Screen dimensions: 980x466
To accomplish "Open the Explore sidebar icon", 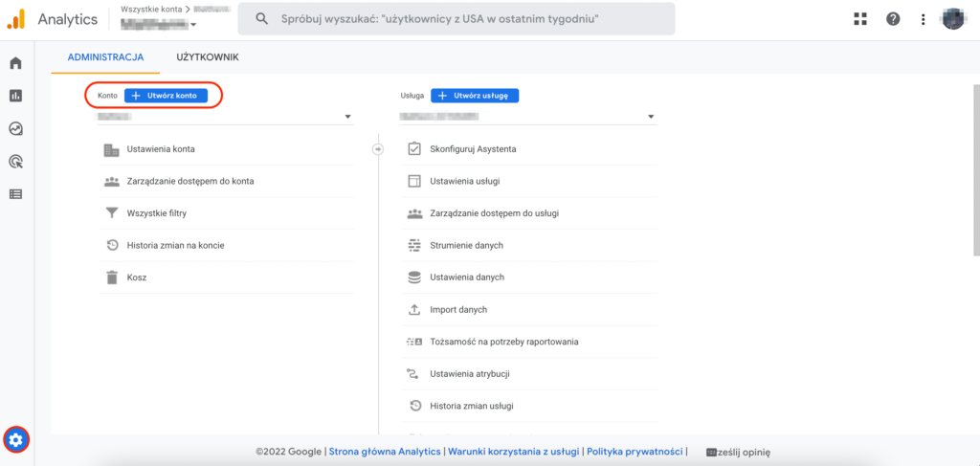I will (15, 128).
